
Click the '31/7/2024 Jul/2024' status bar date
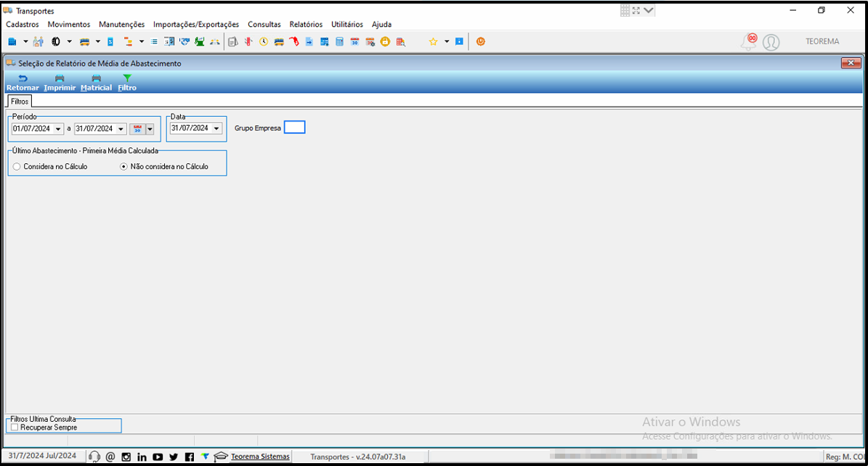42,456
